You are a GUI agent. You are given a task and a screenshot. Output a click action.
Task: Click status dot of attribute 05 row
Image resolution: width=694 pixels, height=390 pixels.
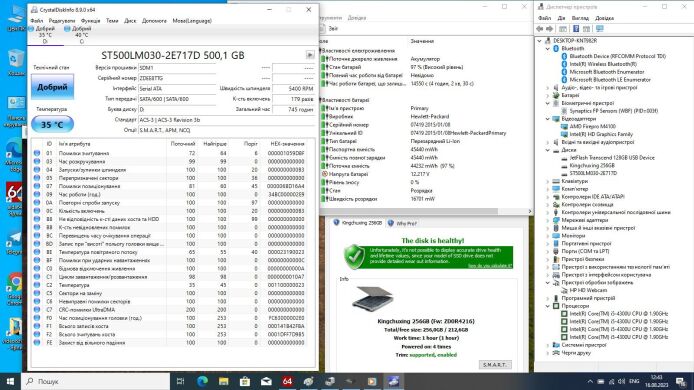coord(37,178)
